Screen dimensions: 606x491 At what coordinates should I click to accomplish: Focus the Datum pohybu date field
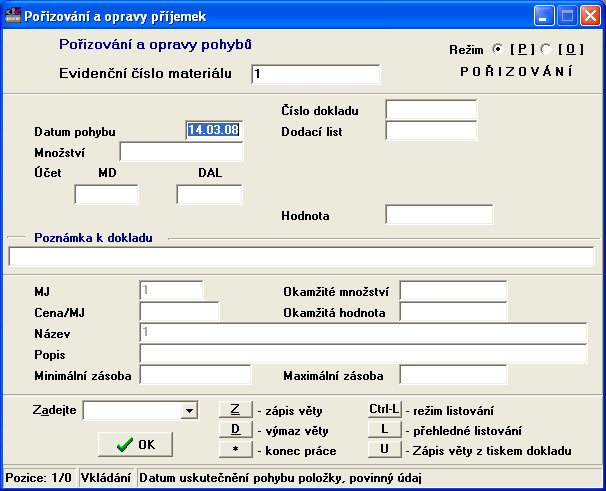[214, 130]
